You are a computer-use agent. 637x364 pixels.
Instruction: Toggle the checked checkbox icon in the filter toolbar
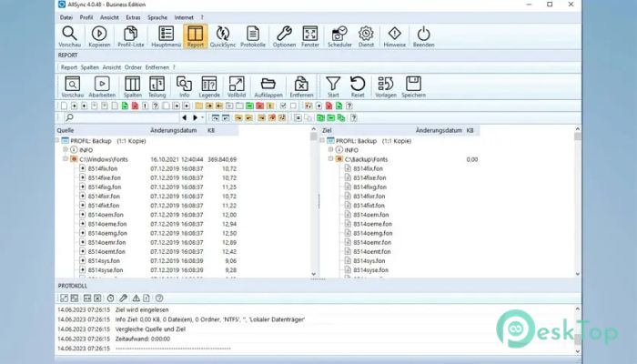tap(283, 106)
